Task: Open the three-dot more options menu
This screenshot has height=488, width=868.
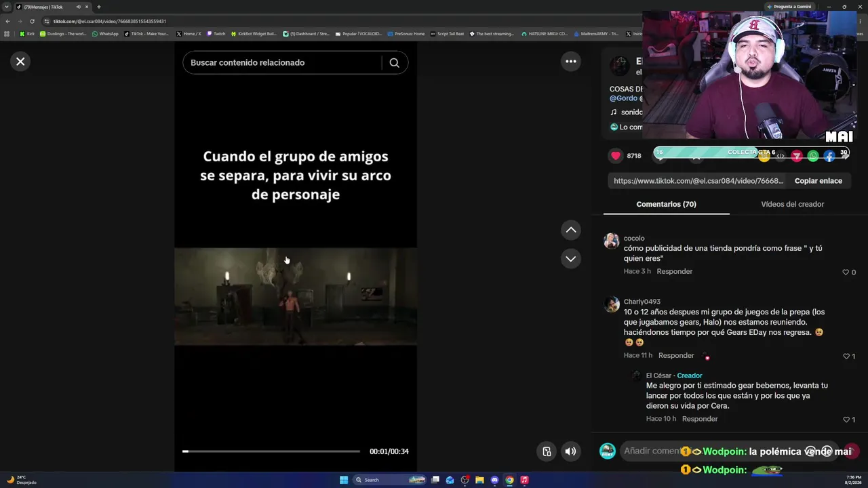Action: point(571,62)
